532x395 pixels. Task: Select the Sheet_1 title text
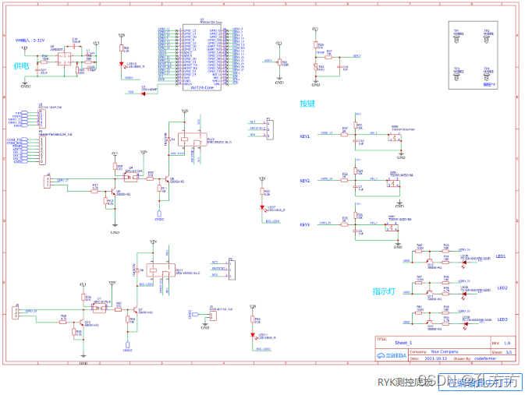point(403,343)
